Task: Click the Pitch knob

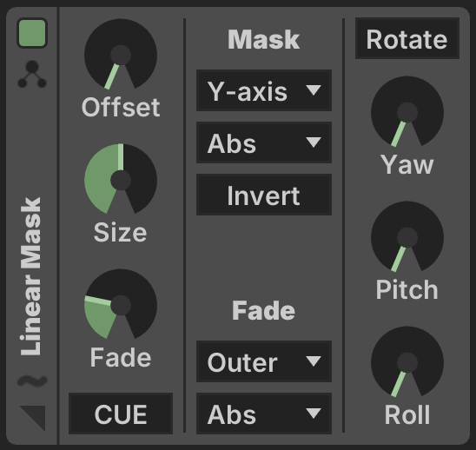Action: point(407,237)
